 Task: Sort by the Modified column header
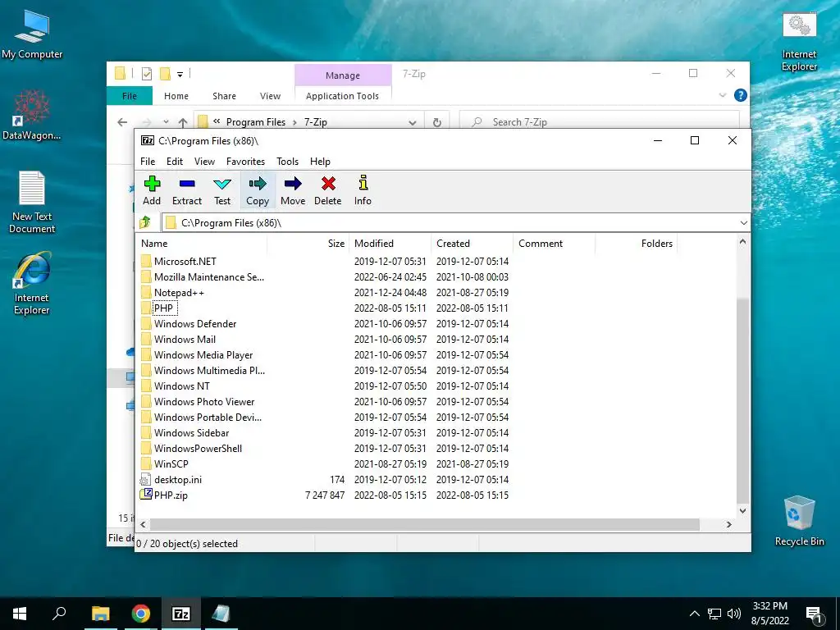click(x=390, y=243)
